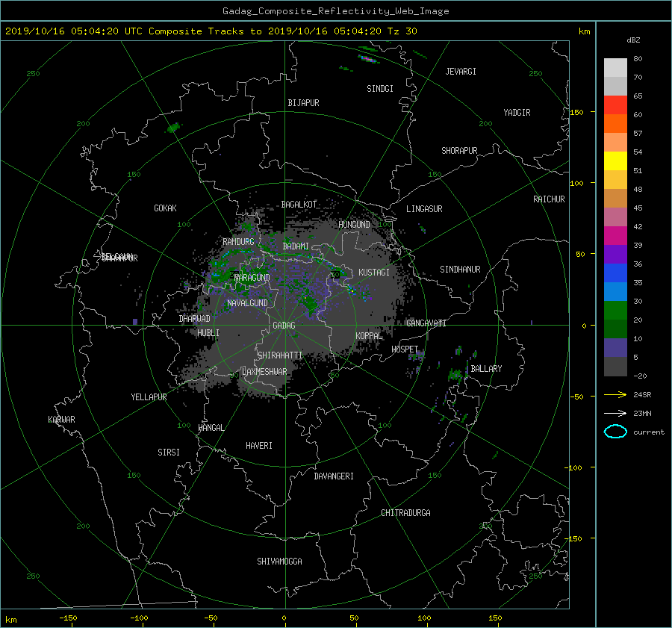
Task: Click the JEVARGI city label
Action: pos(461,72)
